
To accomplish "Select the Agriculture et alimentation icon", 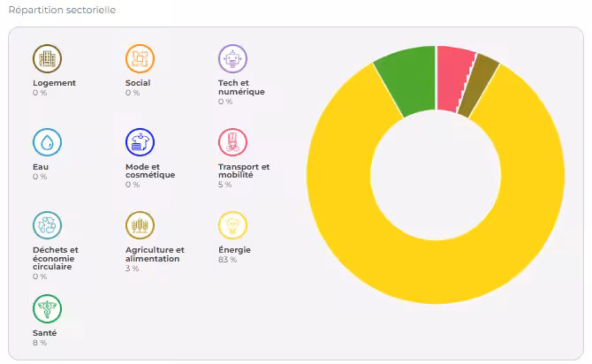I will pyautogui.click(x=140, y=225).
